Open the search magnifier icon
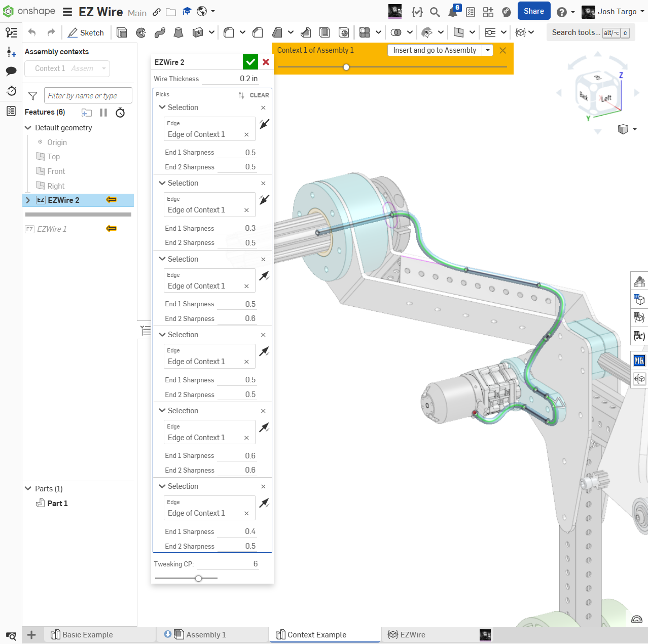The height and width of the screenshot is (644, 648). pos(435,12)
